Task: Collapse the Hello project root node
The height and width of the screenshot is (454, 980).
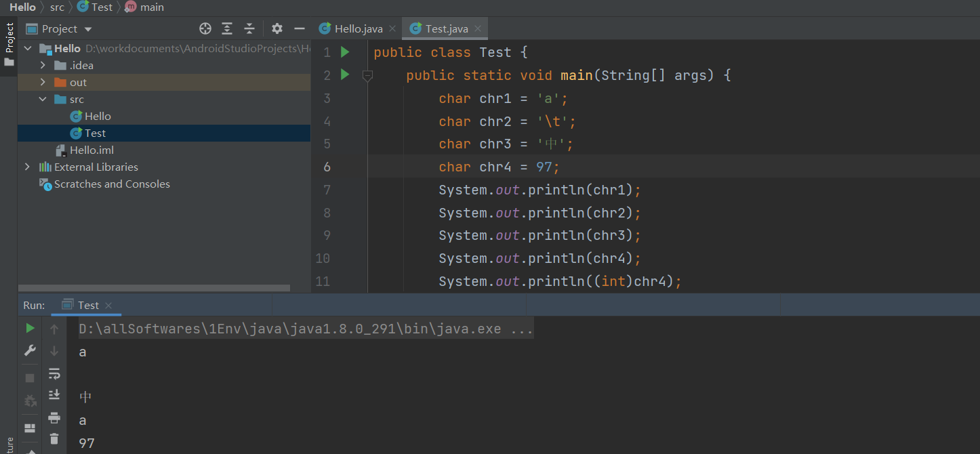Action: click(28, 49)
